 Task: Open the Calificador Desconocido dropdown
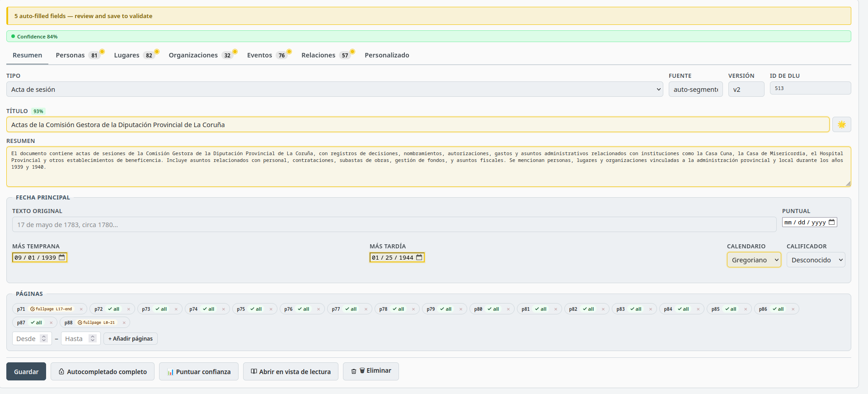[x=816, y=260]
